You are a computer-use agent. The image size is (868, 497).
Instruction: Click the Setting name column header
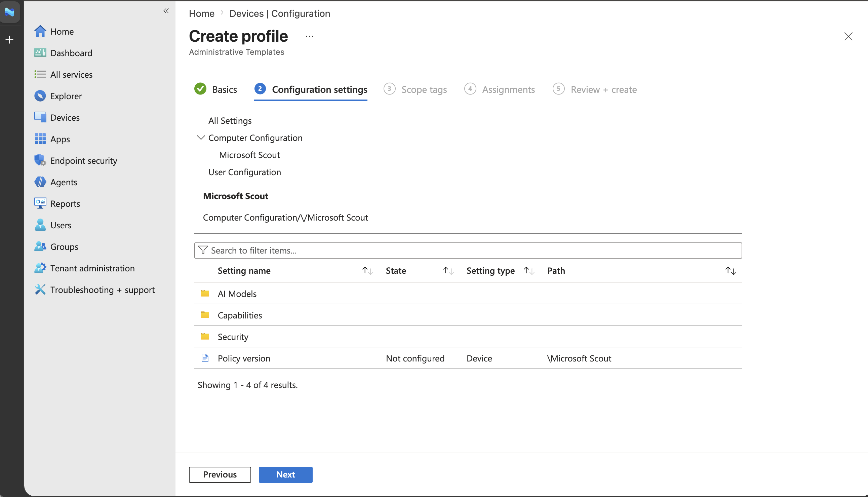coord(244,271)
